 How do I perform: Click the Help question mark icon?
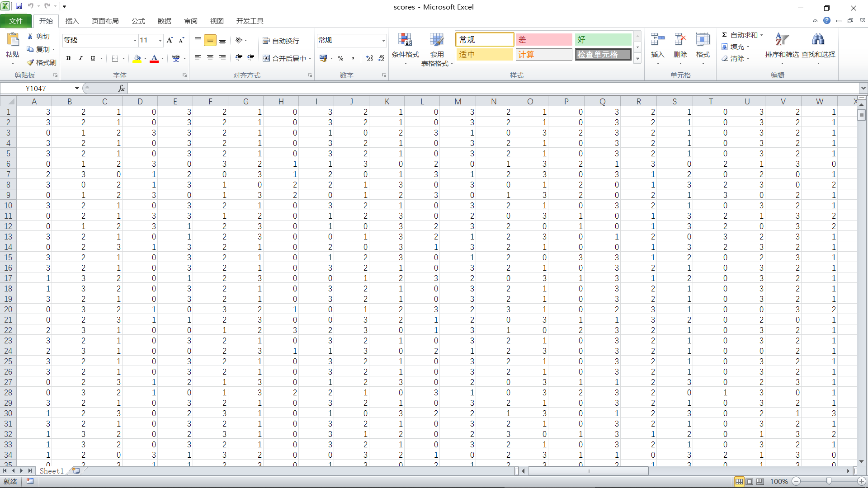coord(826,21)
